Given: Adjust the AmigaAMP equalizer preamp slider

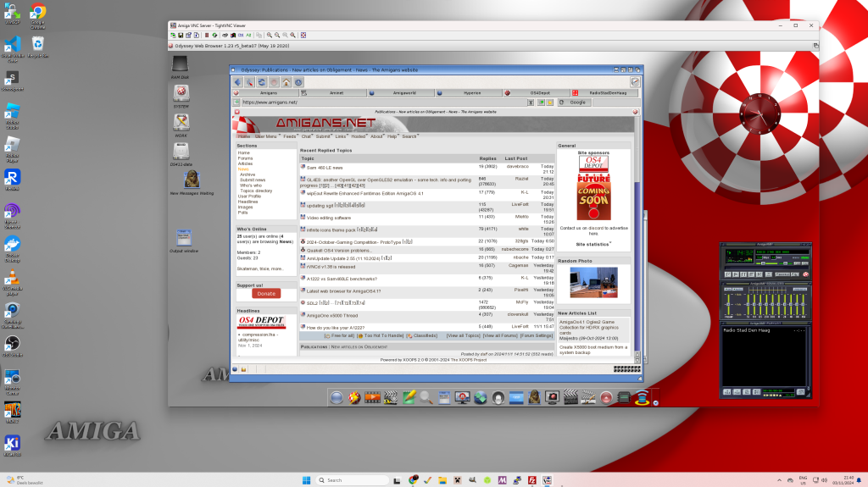Looking at the screenshot, I should (728, 304).
